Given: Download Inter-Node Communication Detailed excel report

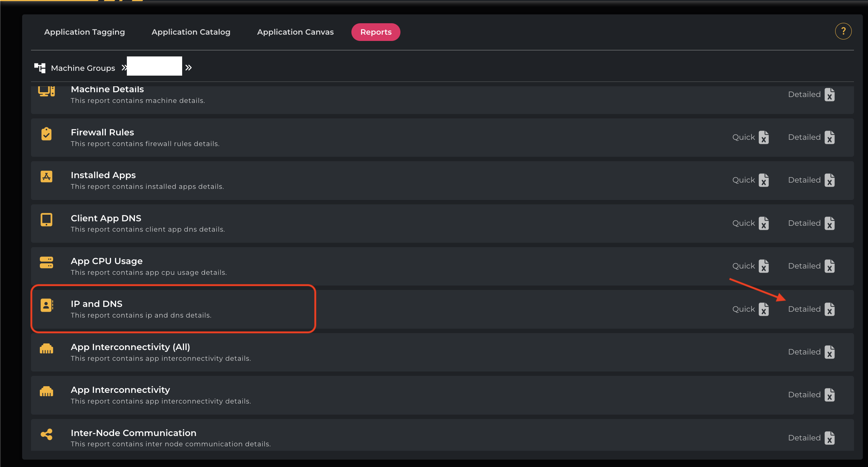Looking at the screenshot, I should pyautogui.click(x=829, y=438).
